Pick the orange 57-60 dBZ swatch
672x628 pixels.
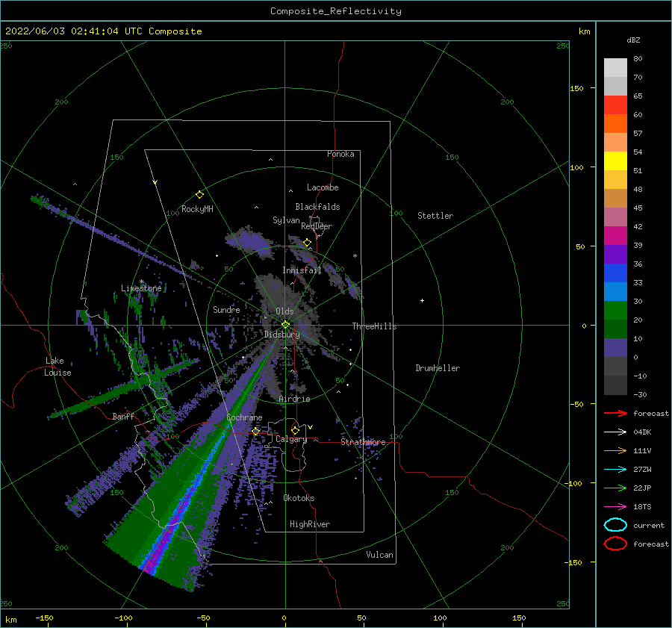coord(615,124)
